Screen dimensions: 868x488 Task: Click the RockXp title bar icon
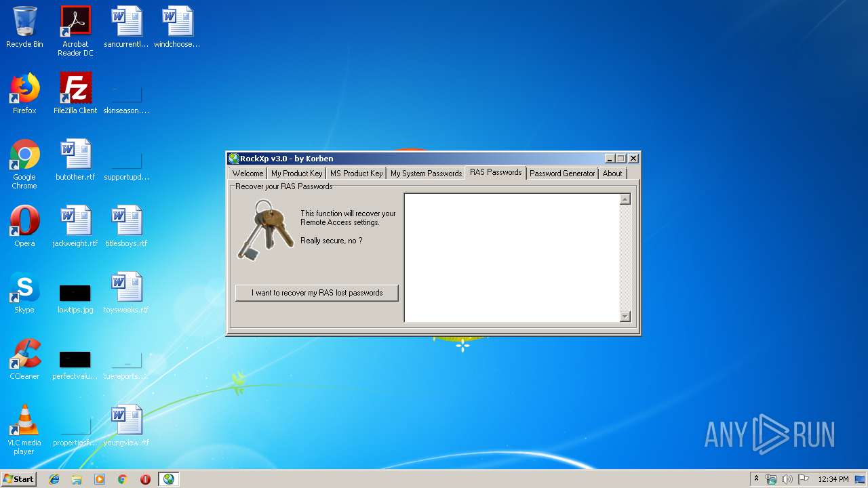tap(234, 159)
